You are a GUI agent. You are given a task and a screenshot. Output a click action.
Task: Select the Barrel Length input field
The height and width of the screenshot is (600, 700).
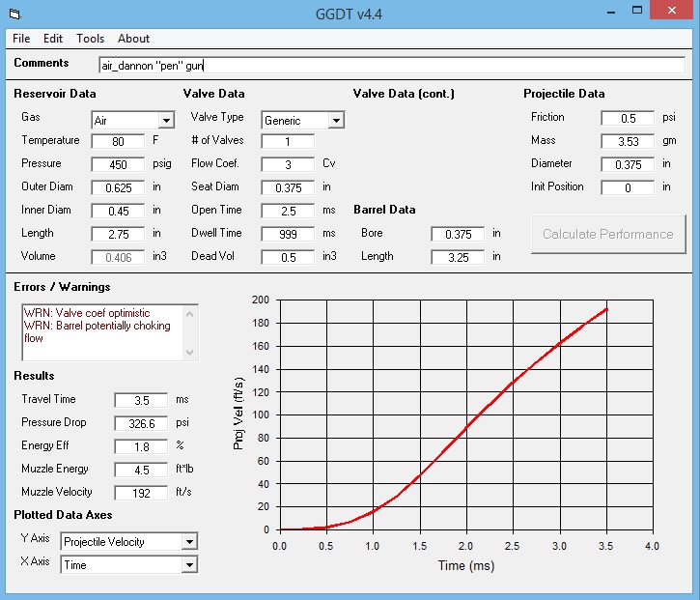pos(458,257)
